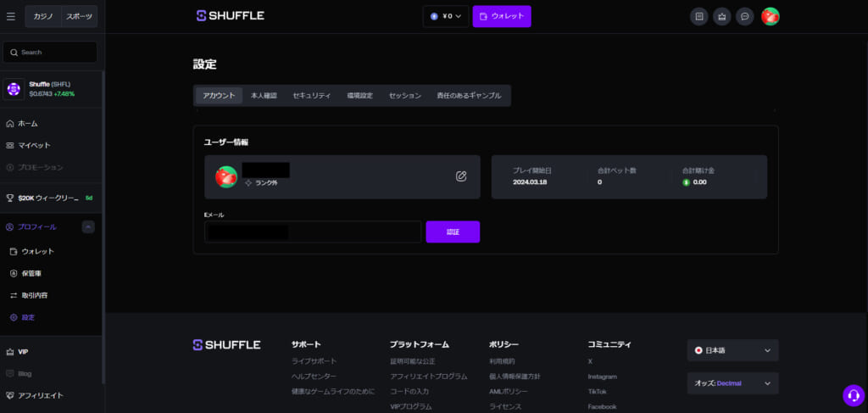868x413 pixels.
Task: Click the sidebar Search field
Action: pyautogui.click(x=50, y=52)
